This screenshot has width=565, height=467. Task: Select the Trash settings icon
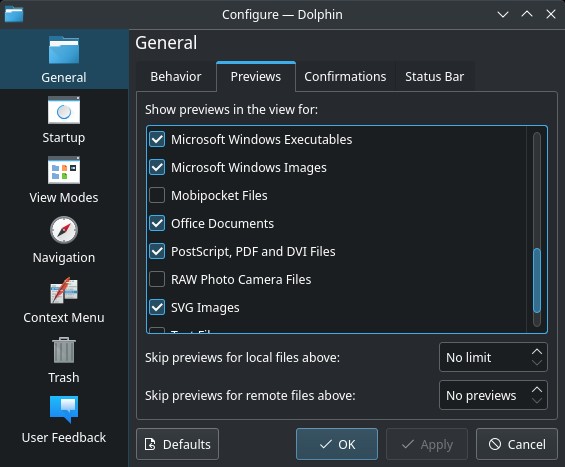pyautogui.click(x=64, y=350)
